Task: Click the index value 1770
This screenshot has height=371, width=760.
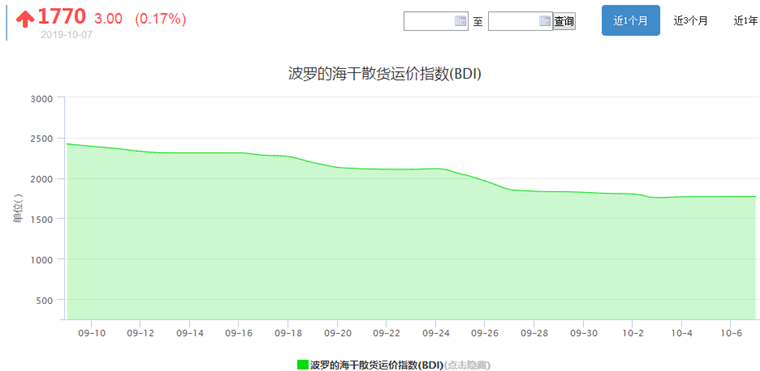Action: point(62,17)
